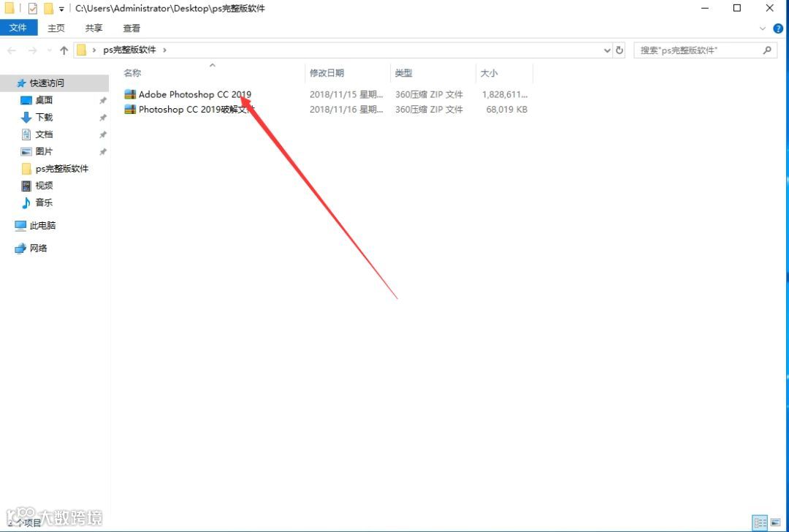Open 桌面 in the sidebar
Image resolution: width=789 pixels, height=532 pixels.
pyautogui.click(x=44, y=100)
